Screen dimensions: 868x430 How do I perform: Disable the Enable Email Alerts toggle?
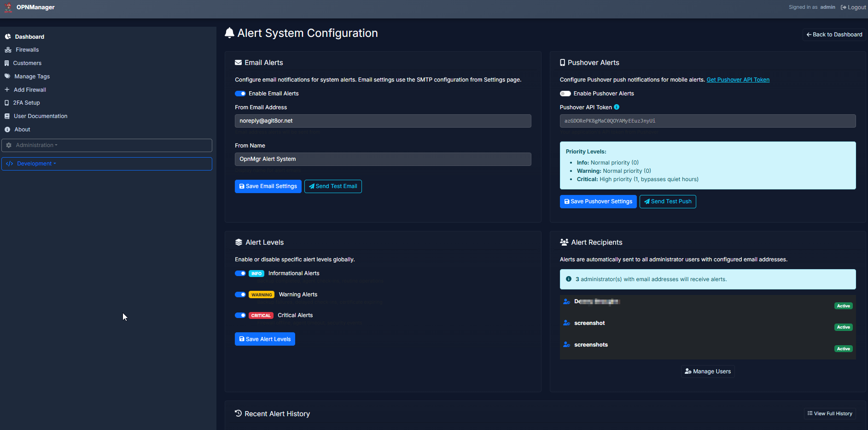(240, 94)
